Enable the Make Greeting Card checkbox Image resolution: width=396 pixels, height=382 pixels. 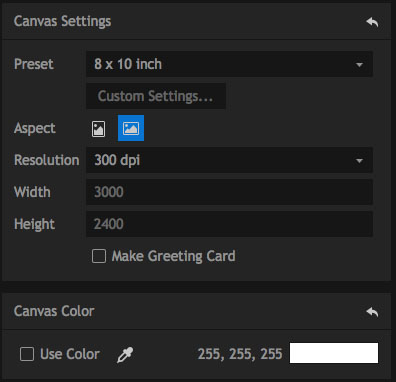[x=99, y=256]
